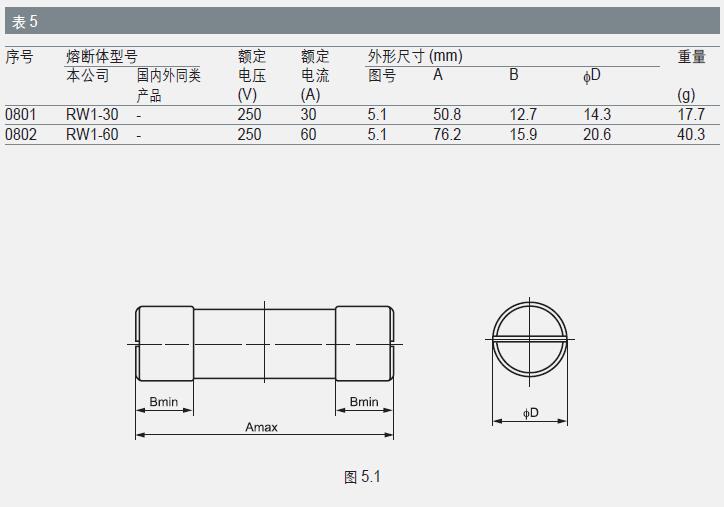The image size is (724, 507).
Task: Click the 76.2 dimension A value
Action: point(446,134)
